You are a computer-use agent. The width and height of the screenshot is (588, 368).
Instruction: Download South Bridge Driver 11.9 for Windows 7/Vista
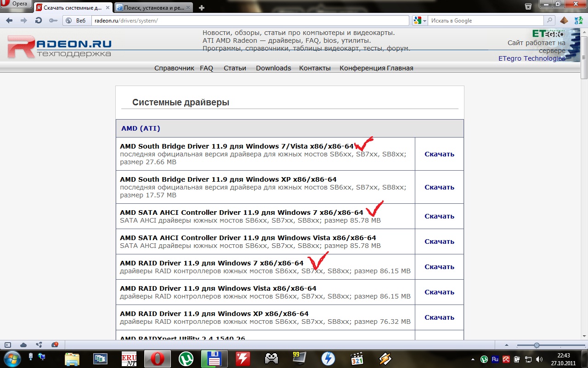pos(439,154)
